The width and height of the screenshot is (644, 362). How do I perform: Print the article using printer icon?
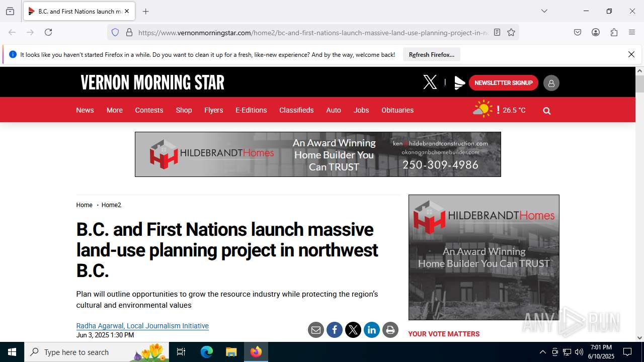click(390, 330)
